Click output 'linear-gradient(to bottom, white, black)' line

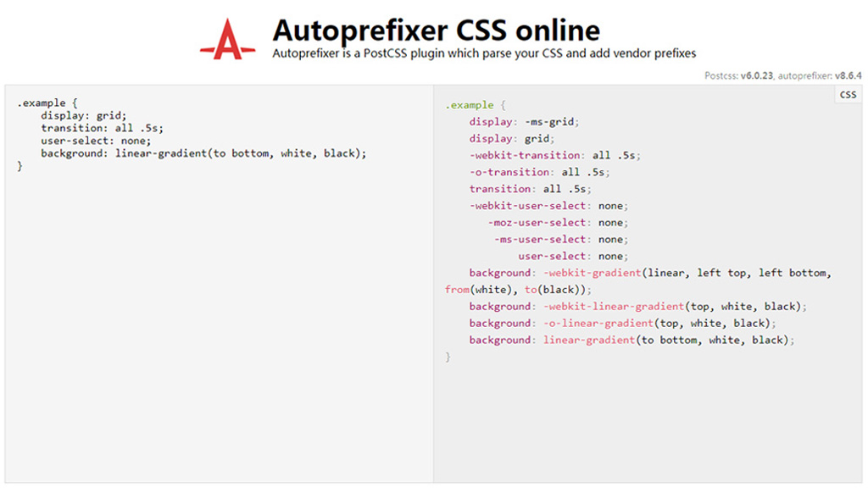(632, 340)
